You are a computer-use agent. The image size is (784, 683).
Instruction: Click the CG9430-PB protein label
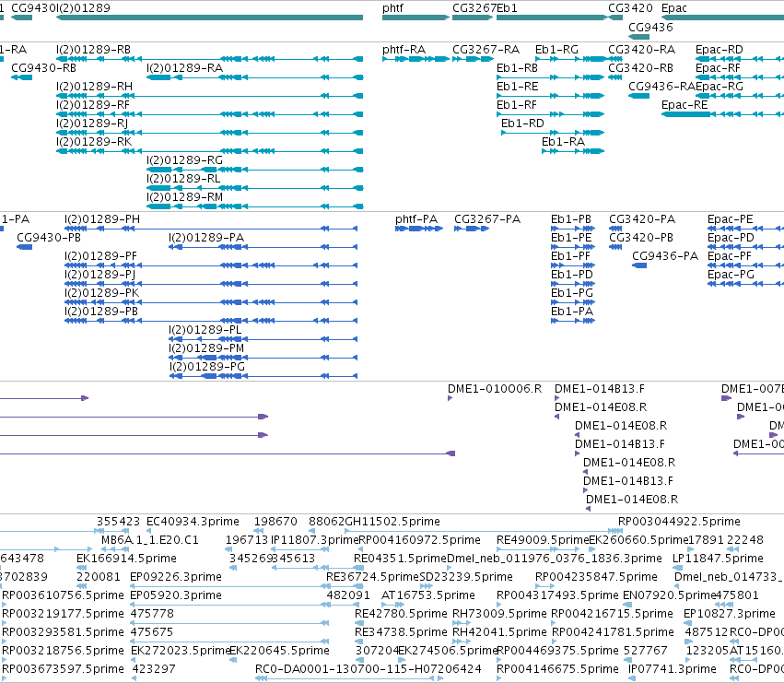click(49, 238)
